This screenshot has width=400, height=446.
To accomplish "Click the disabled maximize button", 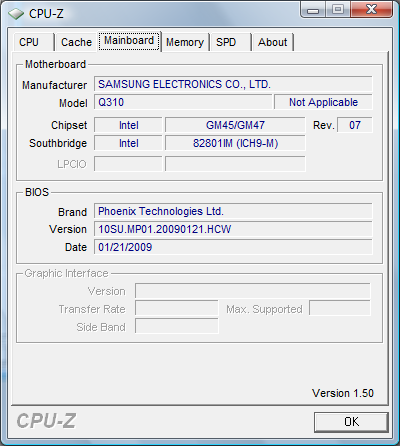I will point(337,9).
